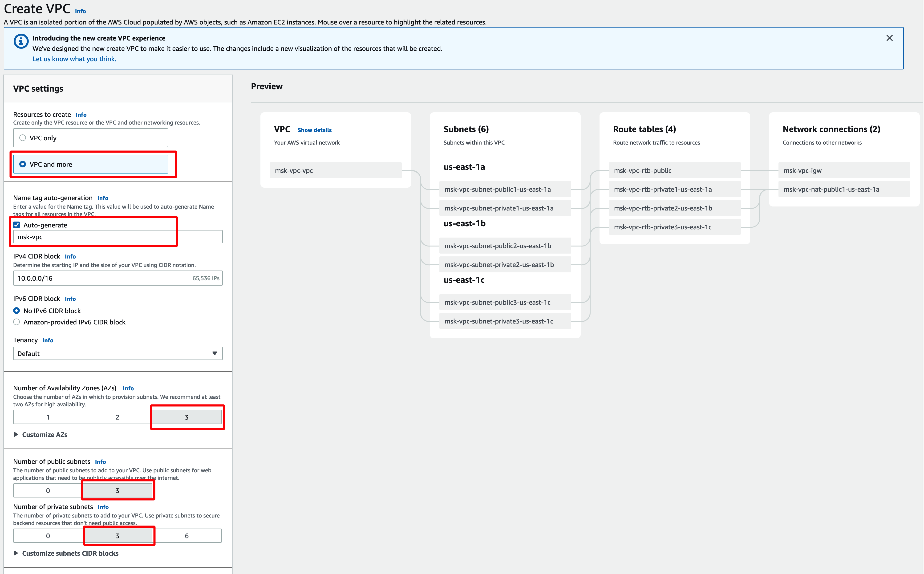Click the 65,536 IPs text
This screenshot has height=574, width=924.
(206, 278)
